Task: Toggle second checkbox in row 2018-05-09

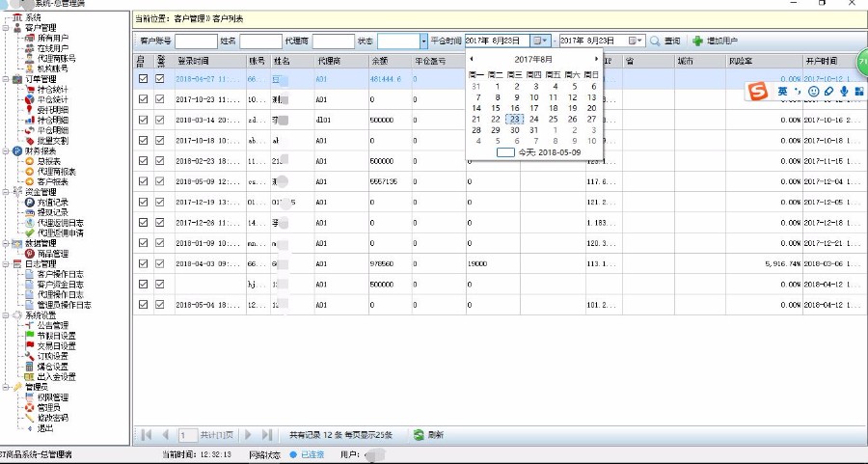Action: (x=160, y=181)
